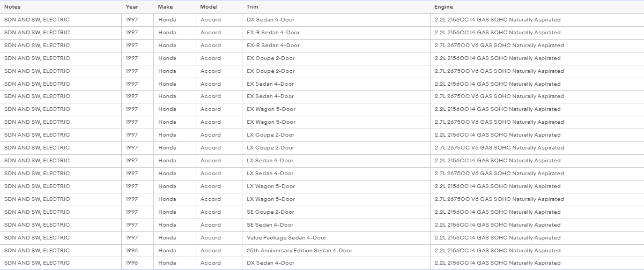644x270 pixels.
Task: Select "LX Coupe 2-Door" trim with 2.7L V6
Action: [x=336, y=148]
